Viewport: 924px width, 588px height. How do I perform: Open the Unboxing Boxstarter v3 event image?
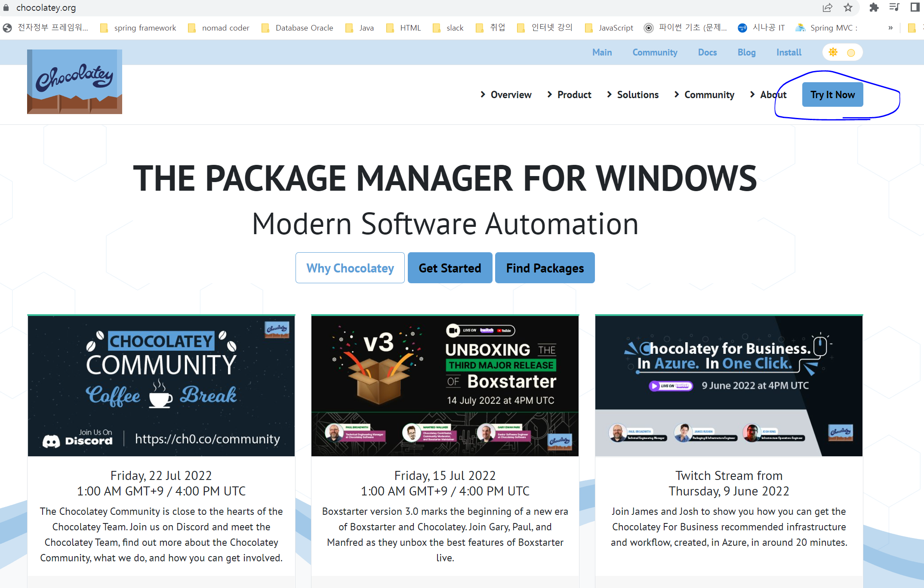coord(445,386)
